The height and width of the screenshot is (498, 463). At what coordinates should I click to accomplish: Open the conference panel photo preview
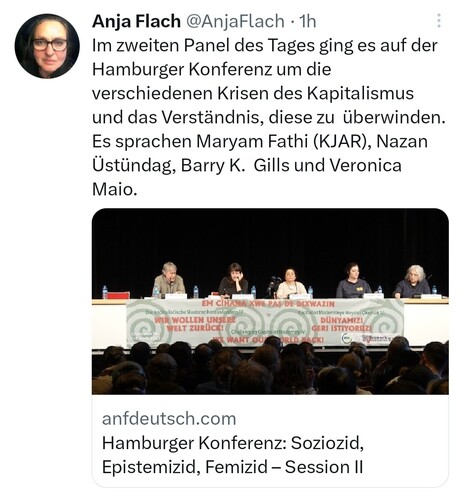[x=270, y=301]
